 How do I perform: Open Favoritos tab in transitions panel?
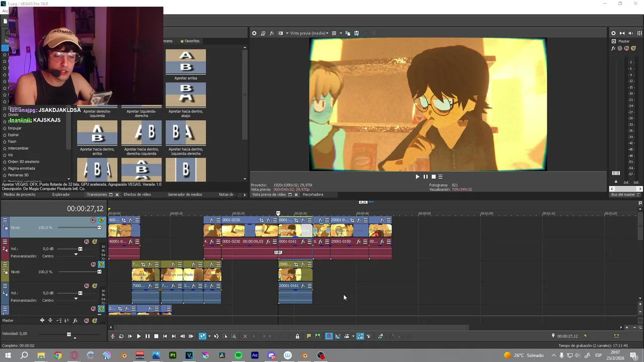click(190, 41)
